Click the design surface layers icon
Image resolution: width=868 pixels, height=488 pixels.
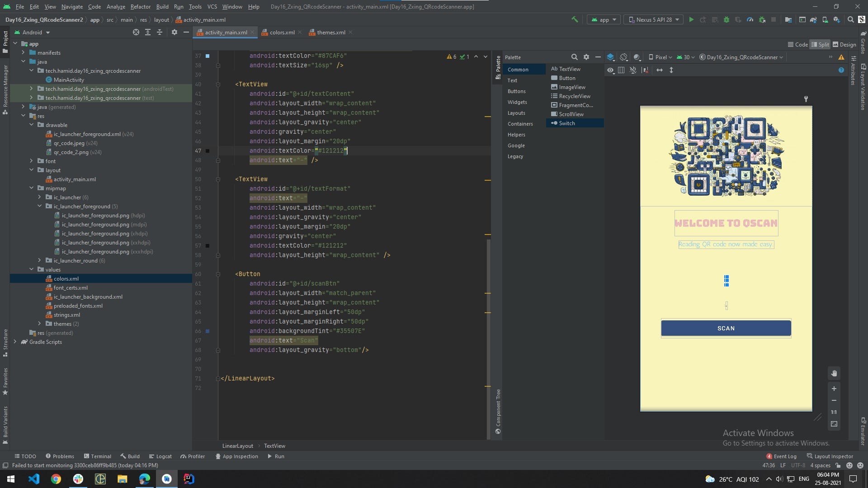click(610, 57)
